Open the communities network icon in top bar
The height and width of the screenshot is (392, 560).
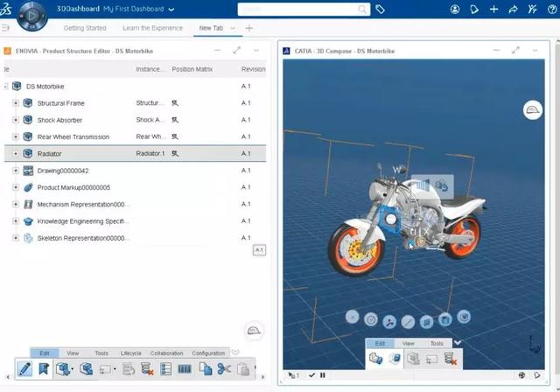pyautogui.click(x=532, y=10)
